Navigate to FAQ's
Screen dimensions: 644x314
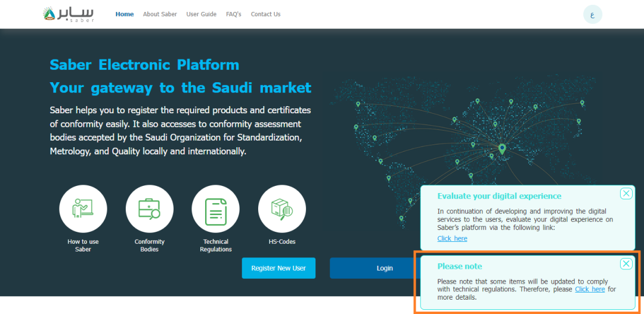(234, 14)
